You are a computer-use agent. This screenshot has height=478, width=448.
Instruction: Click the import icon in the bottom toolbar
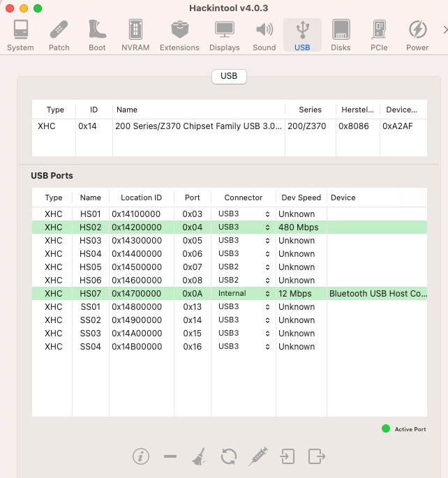(288, 456)
